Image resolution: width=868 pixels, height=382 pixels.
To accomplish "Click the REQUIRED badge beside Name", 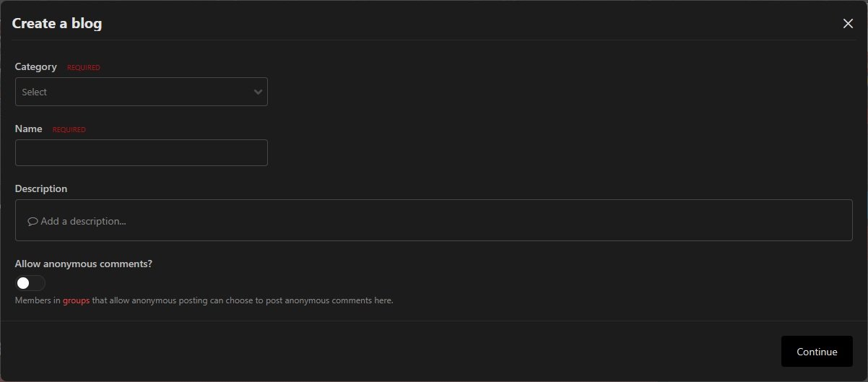I will (69, 130).
